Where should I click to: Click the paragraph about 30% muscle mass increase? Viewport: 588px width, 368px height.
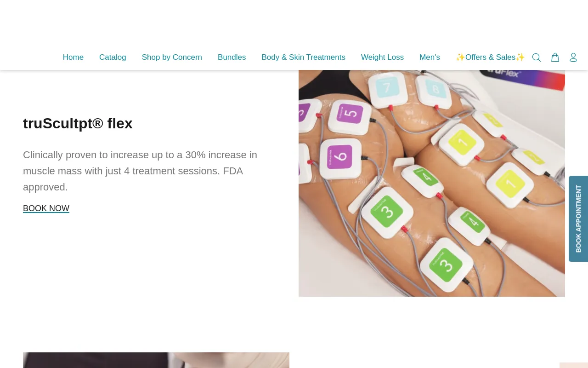pyautogui.click(x=140, y=171)
